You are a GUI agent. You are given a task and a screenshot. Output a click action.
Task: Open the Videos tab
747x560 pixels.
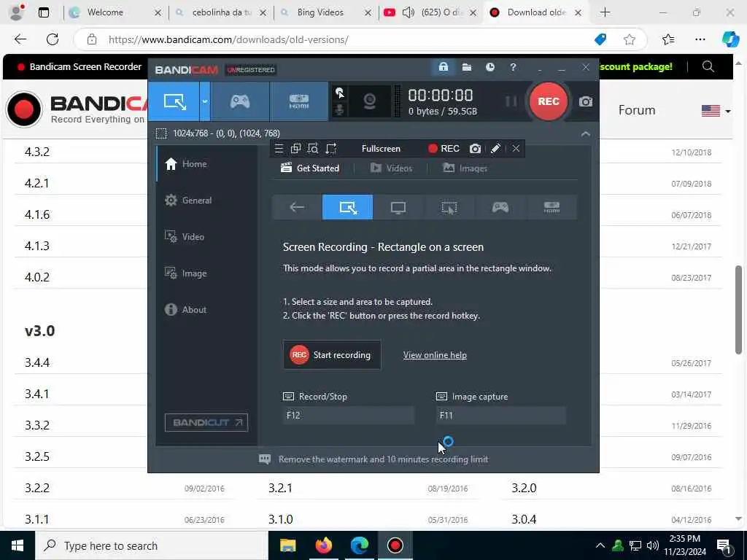pyautogui.click(x=391, y=168)
